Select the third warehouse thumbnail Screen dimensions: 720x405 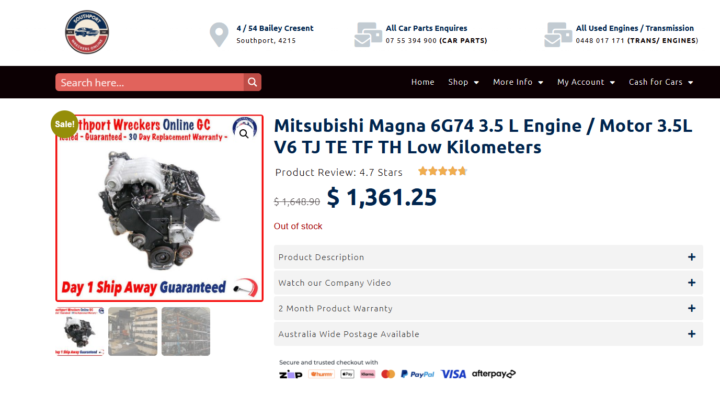[x=186, y=332]
